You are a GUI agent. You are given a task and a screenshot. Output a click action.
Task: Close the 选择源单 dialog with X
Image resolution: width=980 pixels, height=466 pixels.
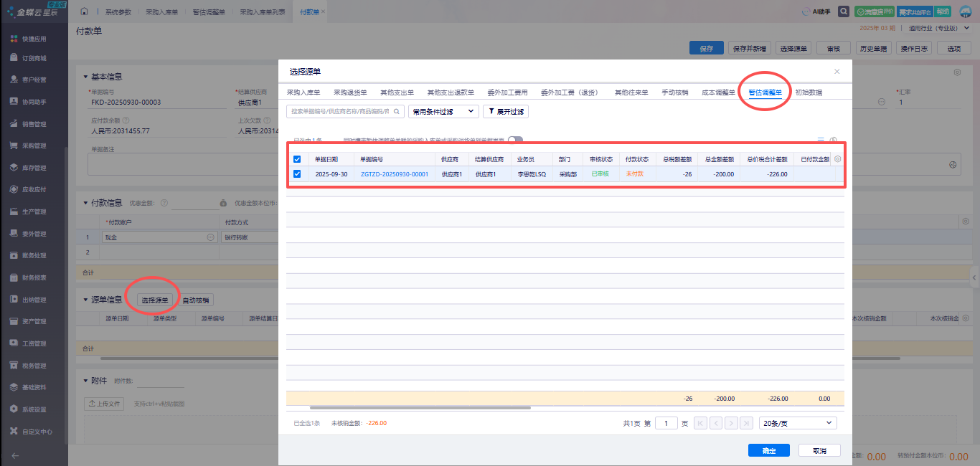(x=837, y=72)
